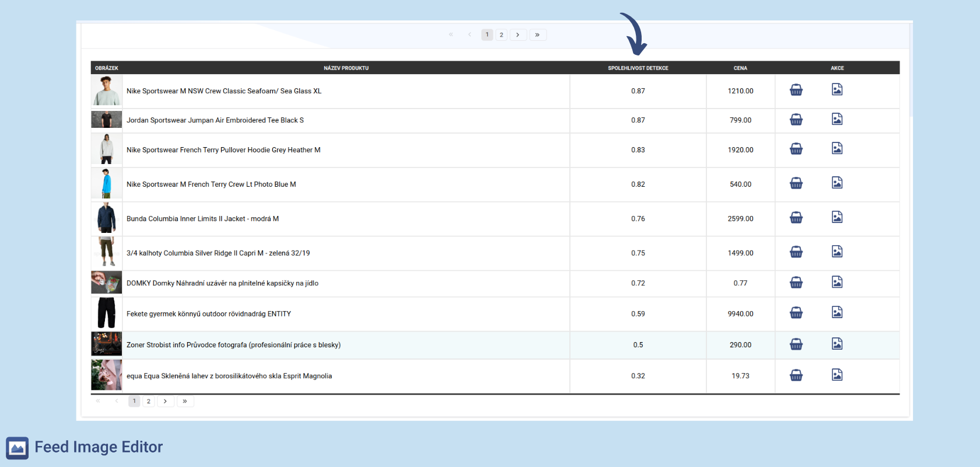The image size is (980, 467).
Task: Open image icon for Zoner Strobist info row
Action: 837,344
